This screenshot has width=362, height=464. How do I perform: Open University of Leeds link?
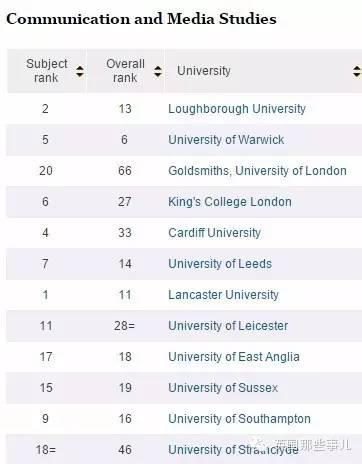point(220,264)
